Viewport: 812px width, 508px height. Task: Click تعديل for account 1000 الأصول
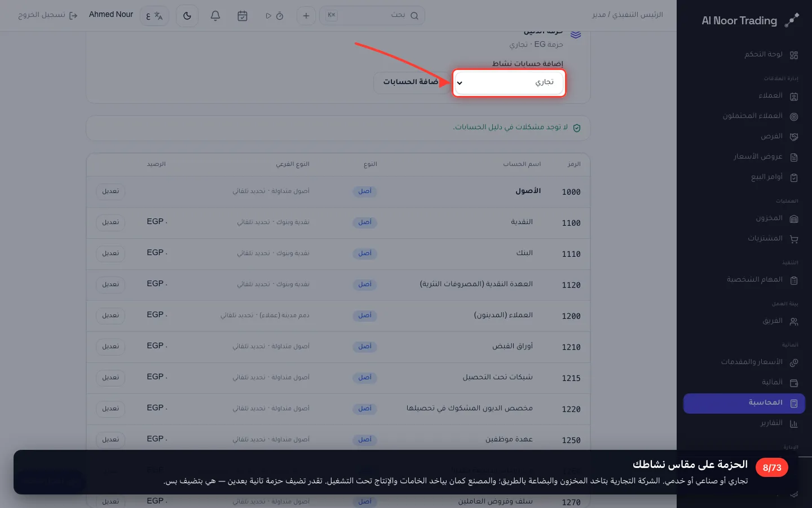click(111, 191)
